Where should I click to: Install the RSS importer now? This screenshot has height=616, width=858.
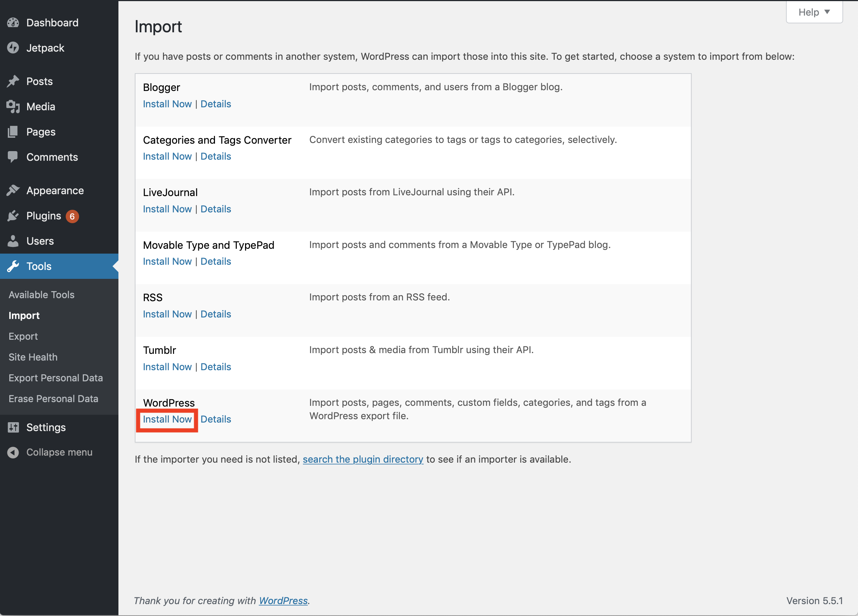pos(167,314)
